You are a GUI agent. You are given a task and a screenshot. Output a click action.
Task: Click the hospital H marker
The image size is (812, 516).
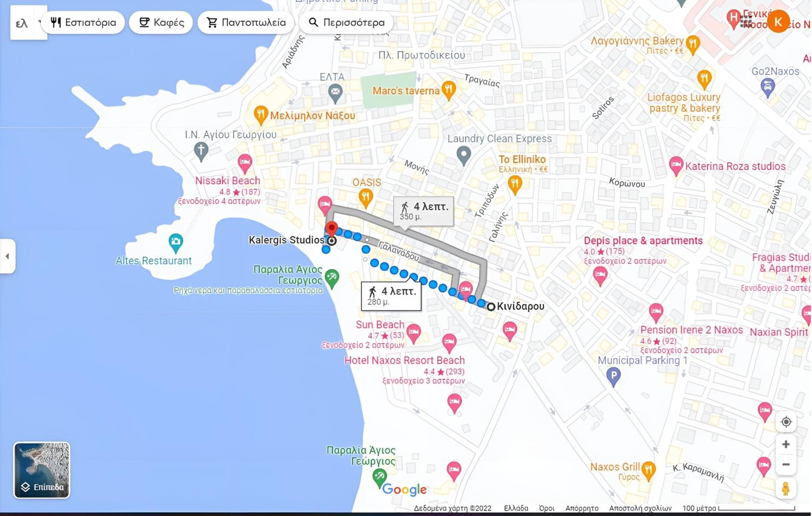[x=733, y=19]
